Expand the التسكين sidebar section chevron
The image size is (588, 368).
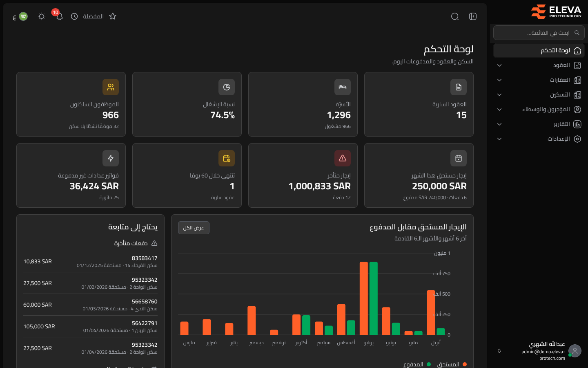pos(499,95)
